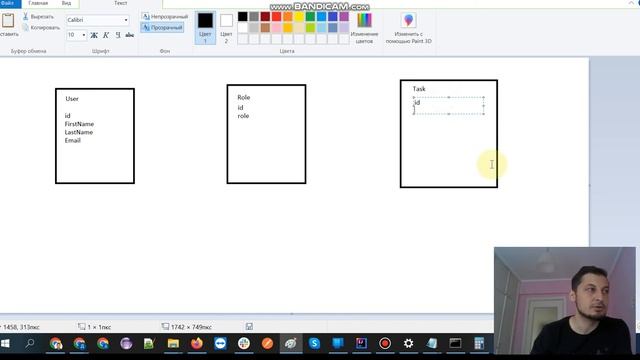Screen dimensions: 640x360
Task: Pick the dark red color swatch
Action: [265, 17]
